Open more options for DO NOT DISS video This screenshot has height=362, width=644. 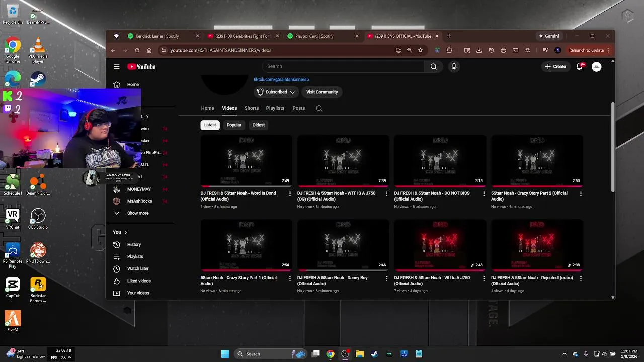click(x=484, y=193)
